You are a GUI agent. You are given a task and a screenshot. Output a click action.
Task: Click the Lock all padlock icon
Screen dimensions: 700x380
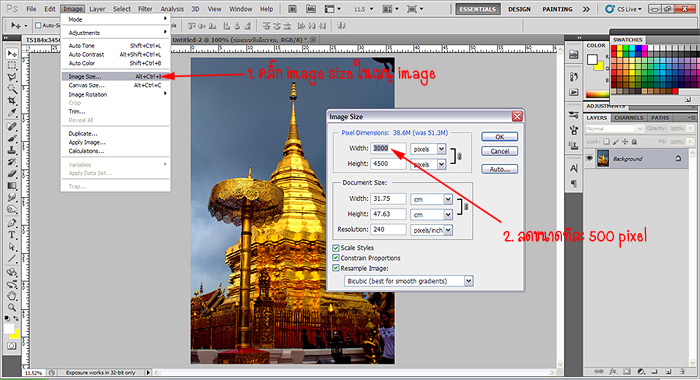[x=634, y=142]
